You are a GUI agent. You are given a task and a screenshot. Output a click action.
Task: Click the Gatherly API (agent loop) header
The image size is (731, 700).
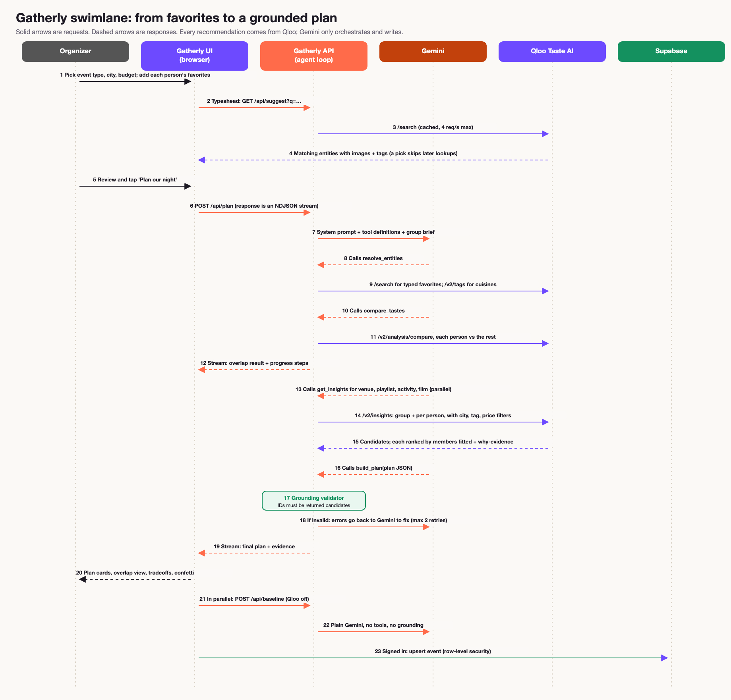tap(314, 56)
